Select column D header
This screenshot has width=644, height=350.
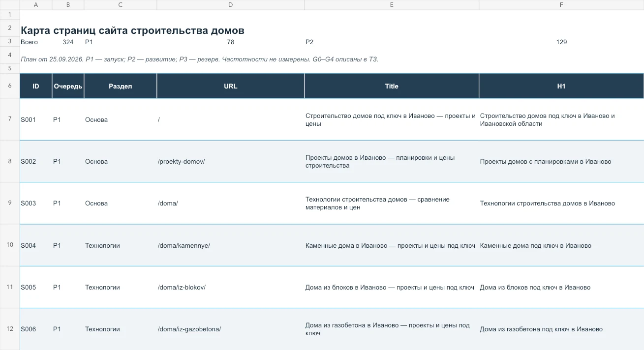tap(231, 5)
